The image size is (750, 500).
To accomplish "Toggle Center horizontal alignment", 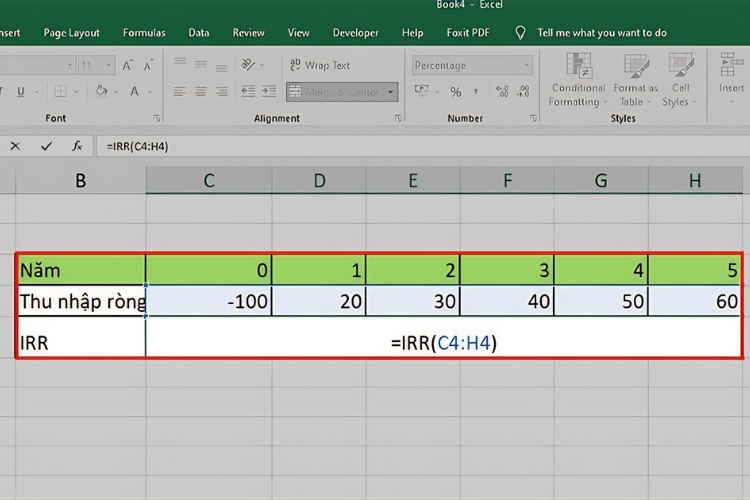I will pos(200,92).
